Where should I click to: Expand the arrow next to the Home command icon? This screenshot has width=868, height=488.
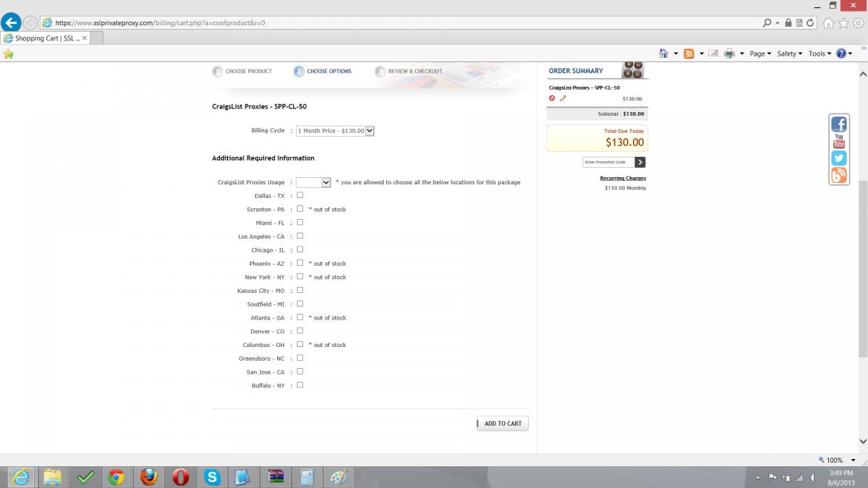676,53
